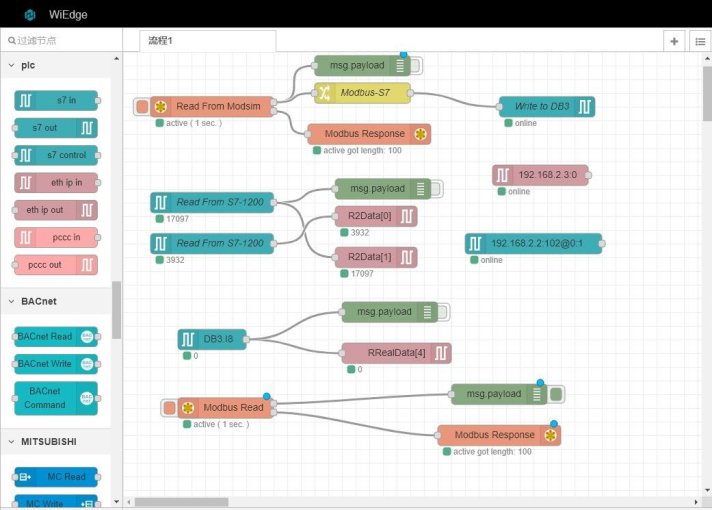Click the Modbus-S7 function node

[x=362, y=93]
